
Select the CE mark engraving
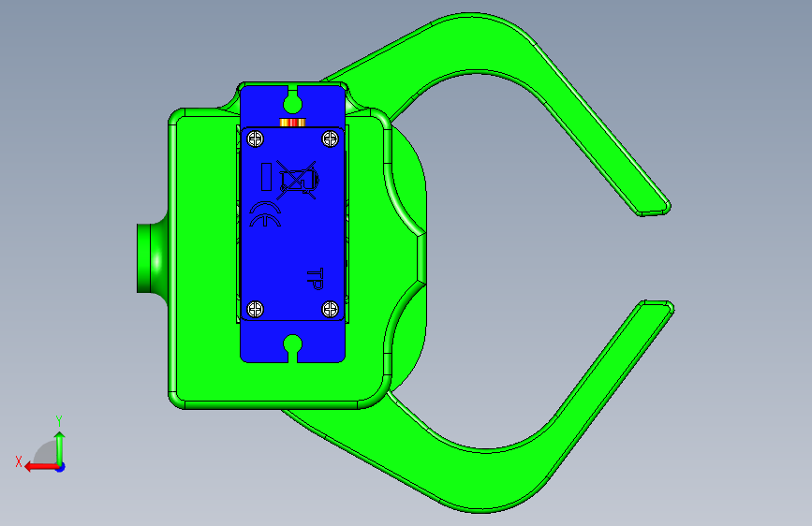pos(265,214)
